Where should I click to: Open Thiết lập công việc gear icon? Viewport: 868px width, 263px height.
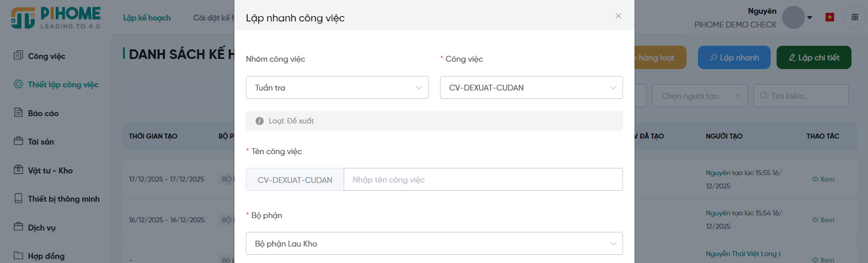pos(18,84)
